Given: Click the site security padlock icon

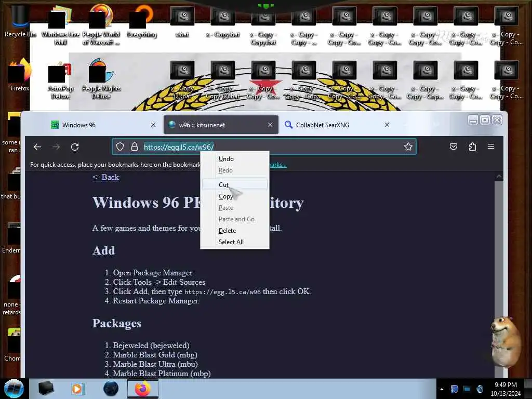Looking at the screenshot, I should click(135, 147).
